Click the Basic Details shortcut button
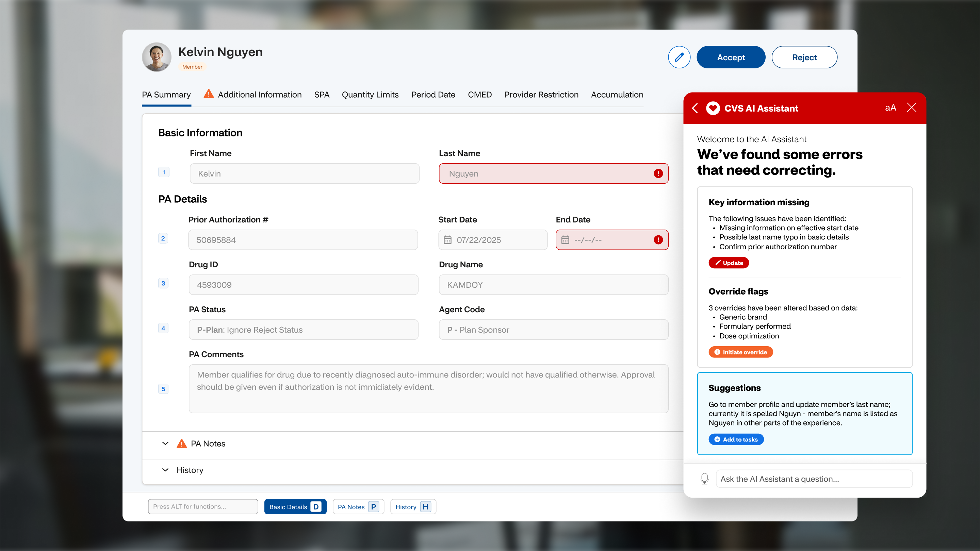This screenshot has height=551, width=980. (295, 506)
